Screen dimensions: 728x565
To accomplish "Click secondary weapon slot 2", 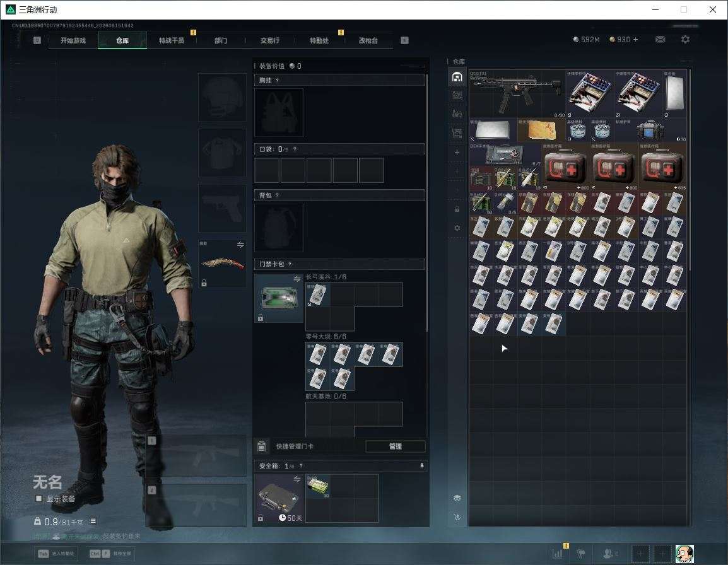I will click(196, 505).
